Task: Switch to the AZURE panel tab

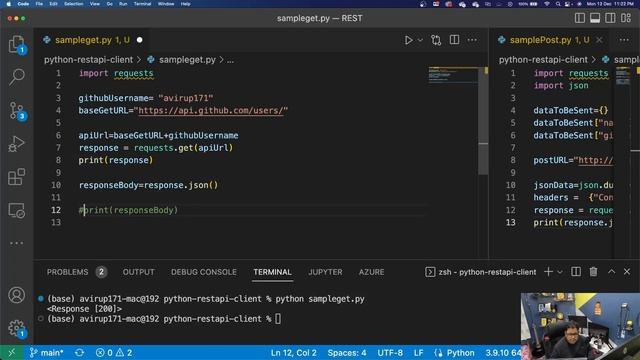Action: (371, 272)
